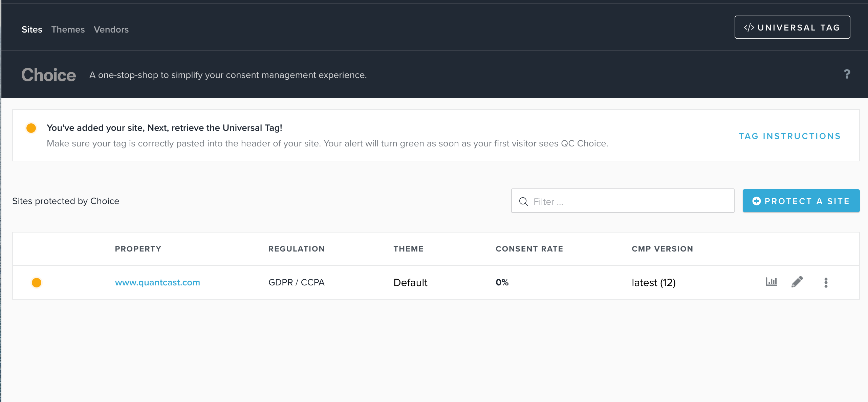
Task: Click the Universal Tag button
Action: coord(792,27)
